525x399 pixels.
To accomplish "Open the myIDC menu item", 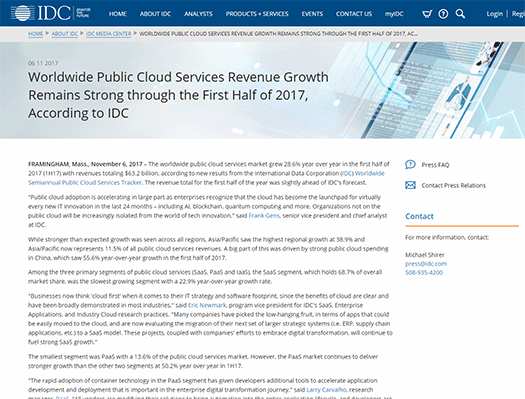I will coord(394,14).
